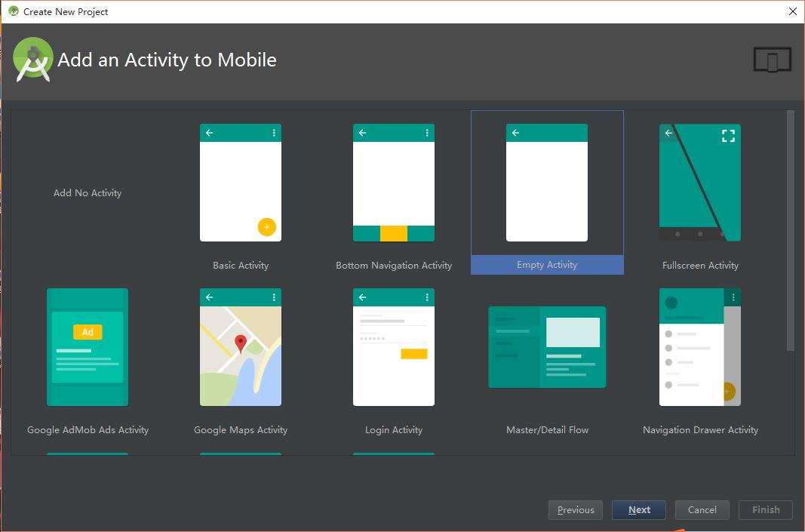805x532 pixels.
Task: Click the Android Studio logo in header
Action: pos(33,60)
